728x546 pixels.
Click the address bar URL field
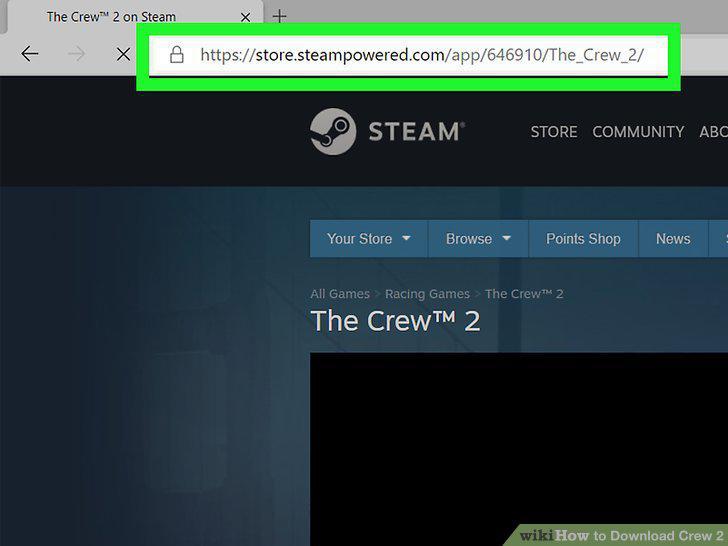coord(408,55)
